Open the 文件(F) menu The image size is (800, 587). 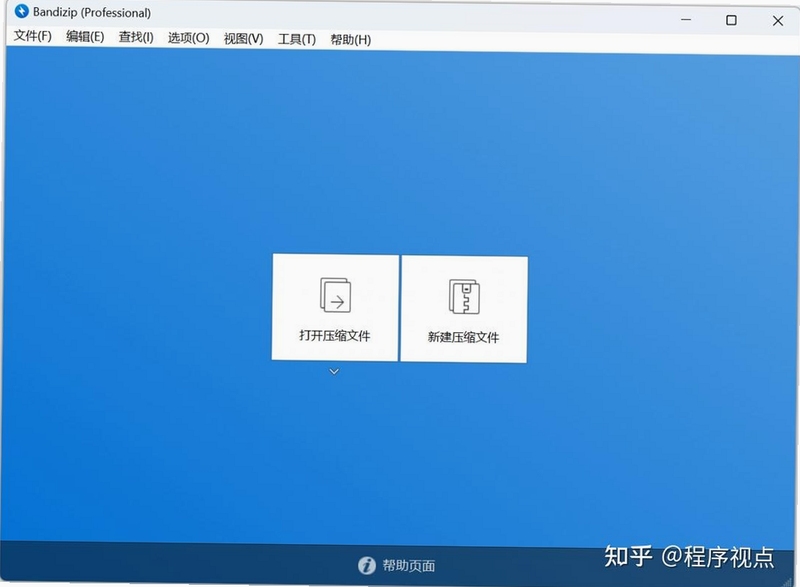[33, 36]
